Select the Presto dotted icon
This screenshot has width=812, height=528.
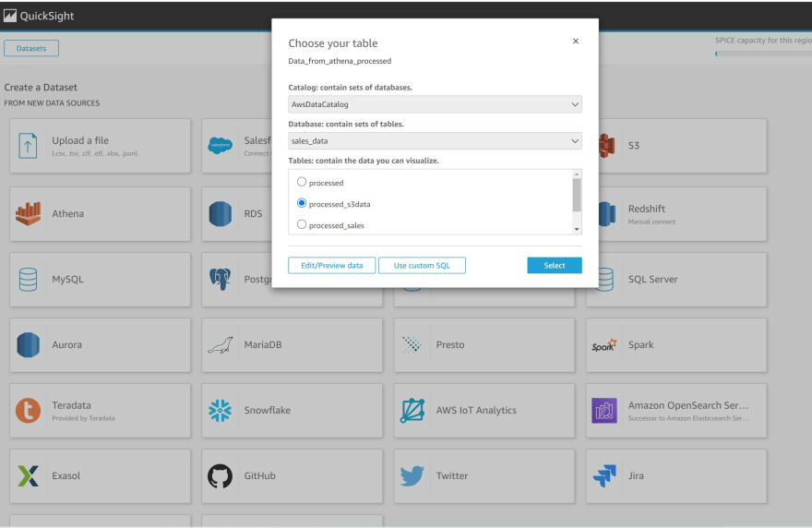point(412,344)
